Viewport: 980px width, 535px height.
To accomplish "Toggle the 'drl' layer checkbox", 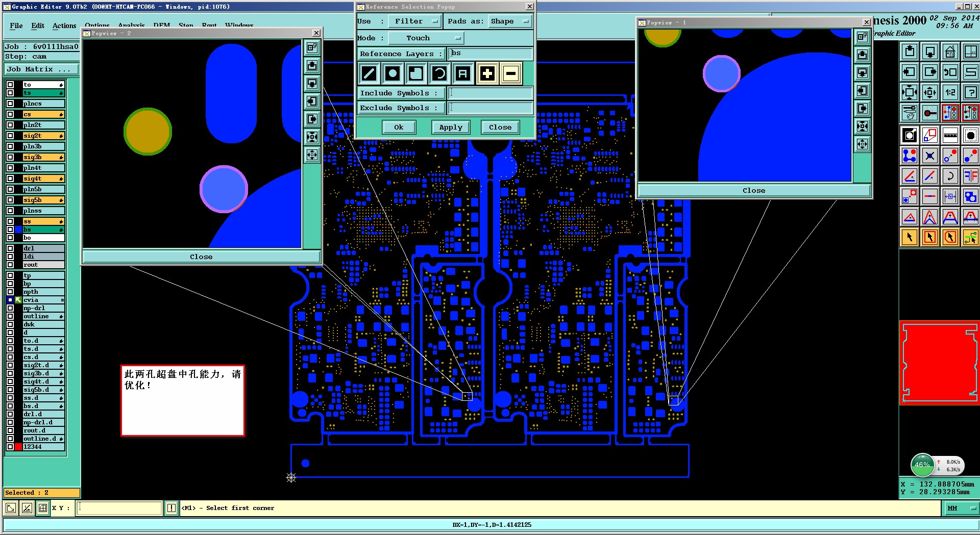I will tap(10, 248).
